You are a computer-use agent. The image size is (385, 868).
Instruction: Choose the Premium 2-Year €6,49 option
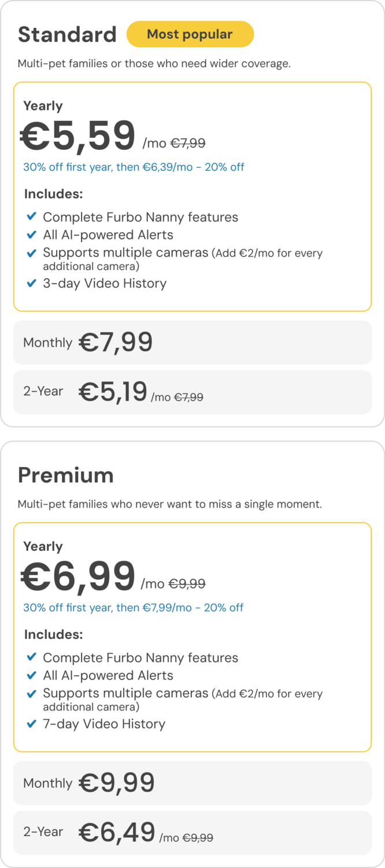[192, 833]
